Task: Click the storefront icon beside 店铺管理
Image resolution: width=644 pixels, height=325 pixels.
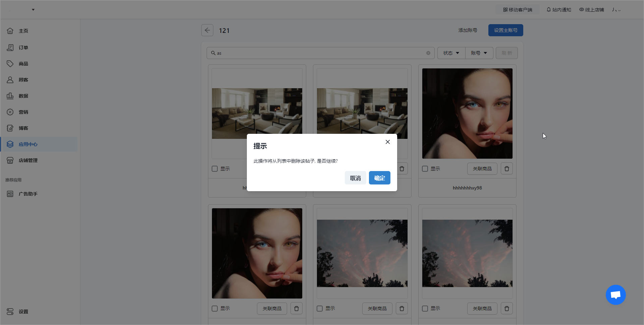Action: tap(10, 160)
